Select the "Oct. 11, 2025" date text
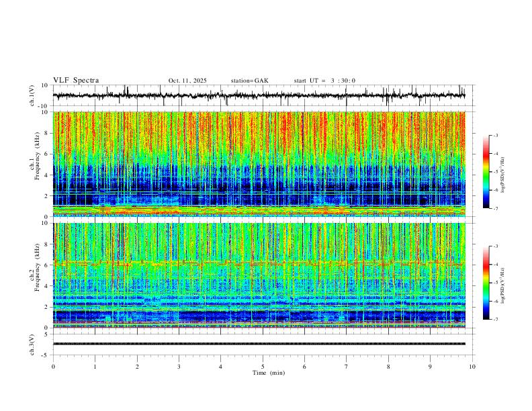The height and width of the screenshot is (411, 532). (187, 81)
